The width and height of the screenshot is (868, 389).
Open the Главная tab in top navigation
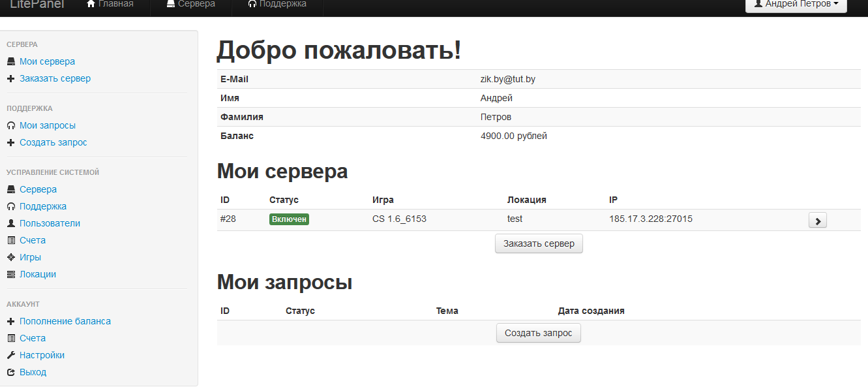click(110, 5)
